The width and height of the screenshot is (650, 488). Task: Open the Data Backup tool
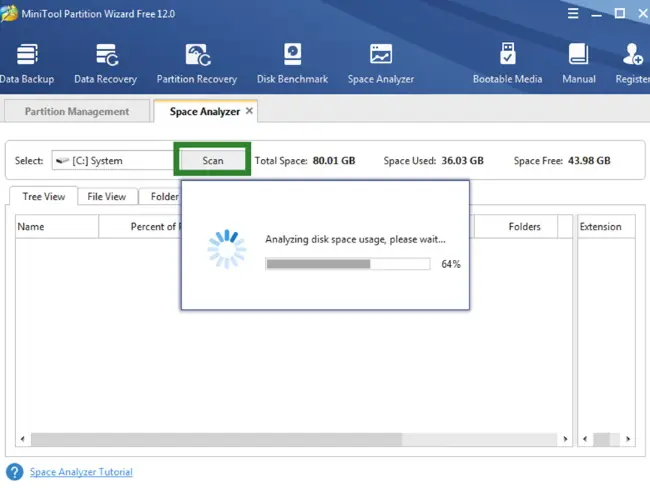point(27,63)
